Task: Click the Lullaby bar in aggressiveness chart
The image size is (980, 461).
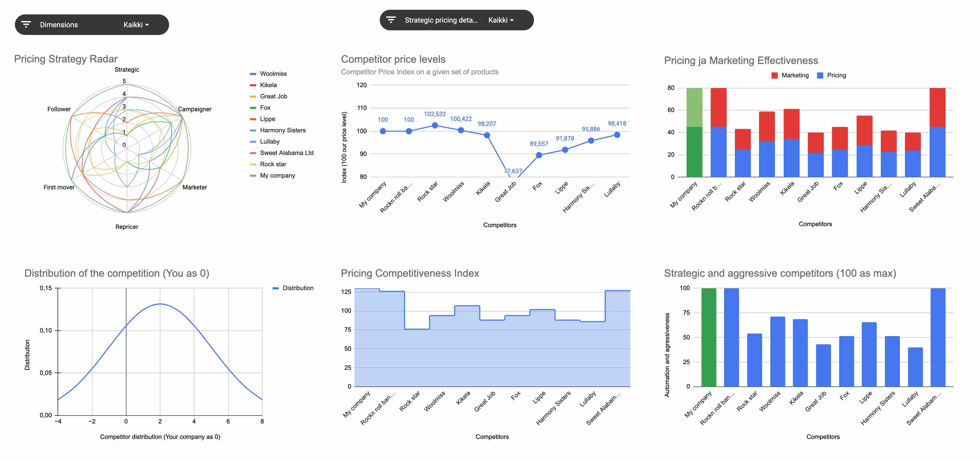Action: [915, 367]
